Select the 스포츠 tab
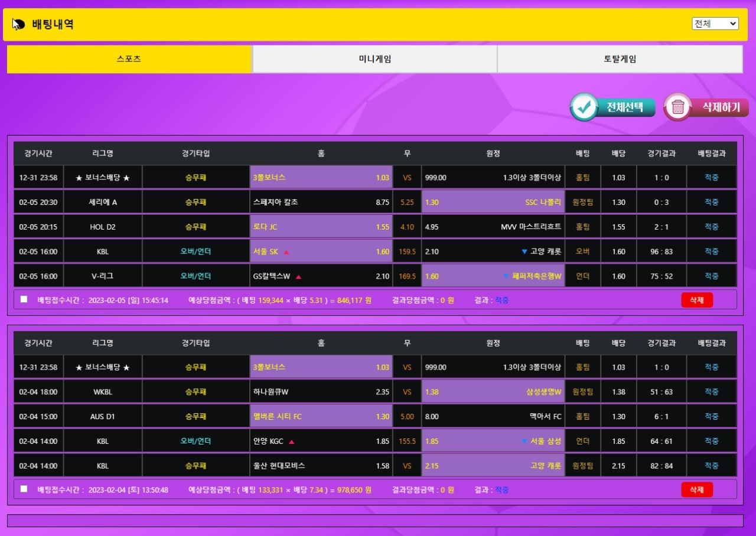Screen dimensions: 756x536 129,59
